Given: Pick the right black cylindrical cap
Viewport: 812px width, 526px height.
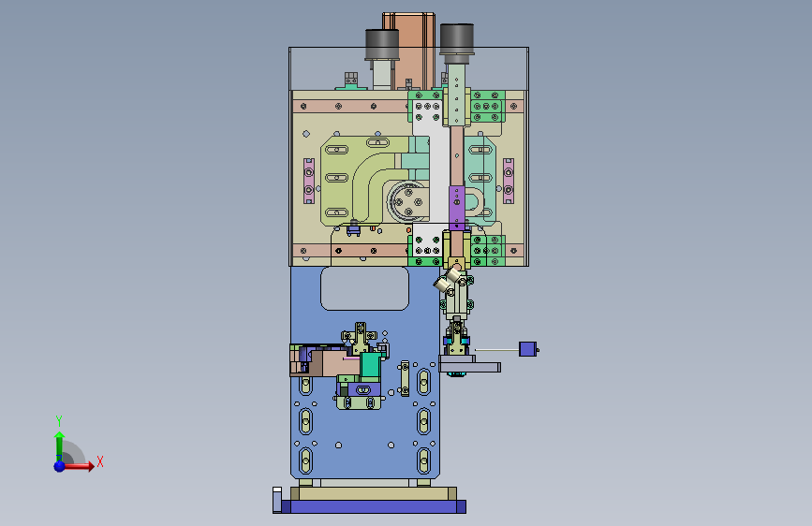Looking at the screenshot, I should click(x=457, y=38).
